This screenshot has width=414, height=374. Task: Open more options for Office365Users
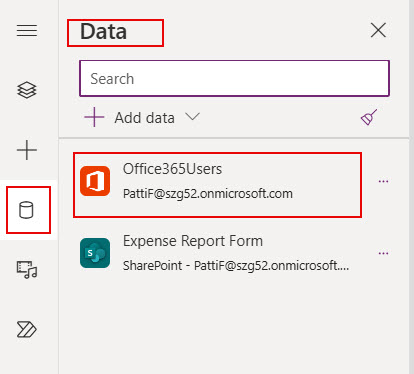tap(383, 181)
